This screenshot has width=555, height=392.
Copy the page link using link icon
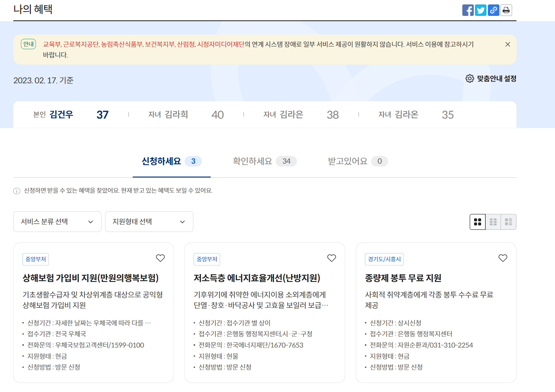(493, 10)
